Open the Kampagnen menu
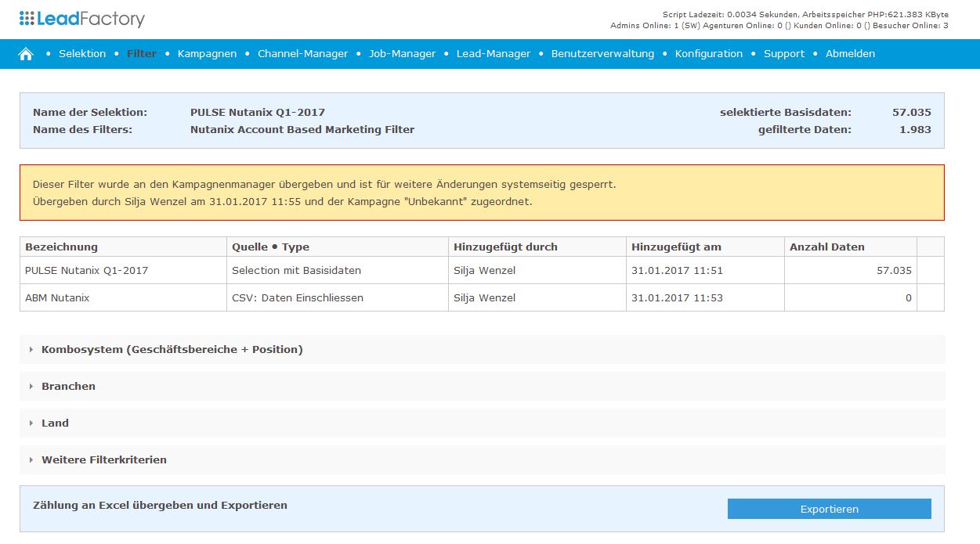 [207, 54]
